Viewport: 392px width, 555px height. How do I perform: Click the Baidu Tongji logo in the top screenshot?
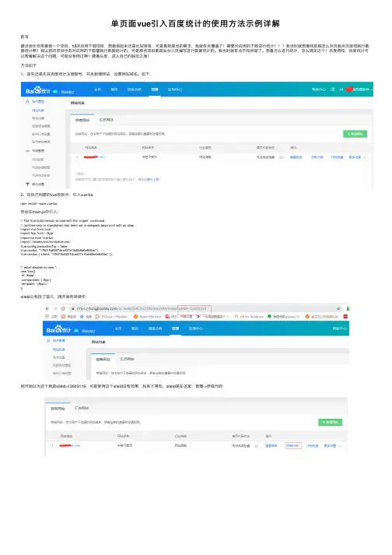[38, 90]
